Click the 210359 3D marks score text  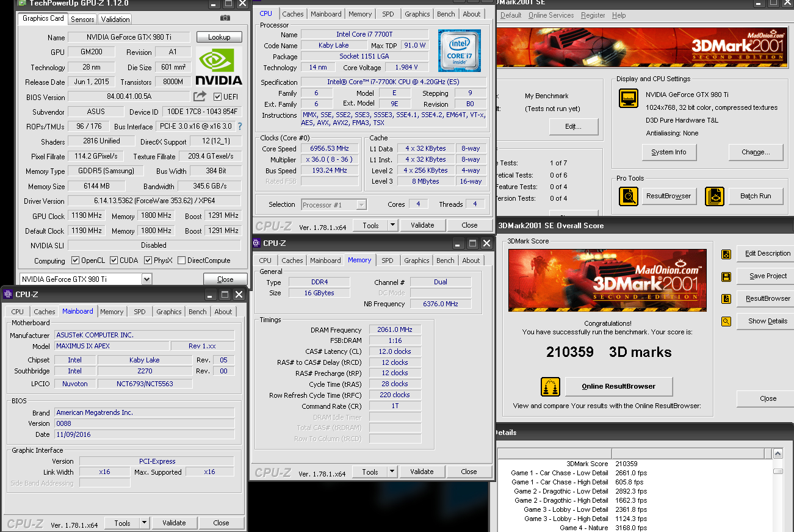608,352
